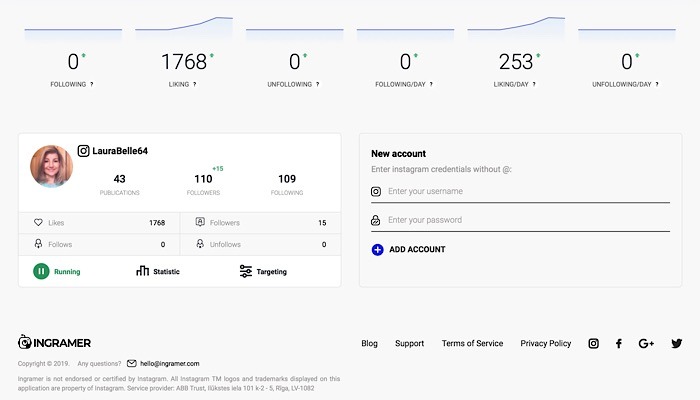Open Instagram icon in footer

point(593,343)
